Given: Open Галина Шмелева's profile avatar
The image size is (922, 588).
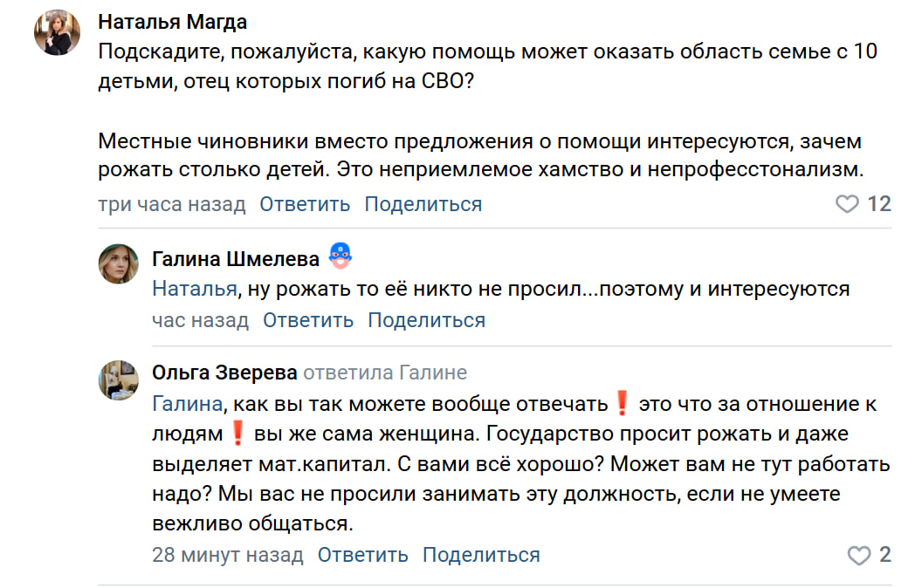Looking at the screenshot, I should 118,263.
